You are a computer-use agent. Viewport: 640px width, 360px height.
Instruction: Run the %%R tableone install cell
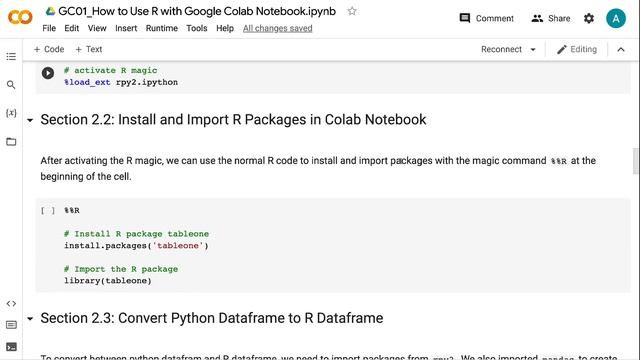click(x=48, y=211)
